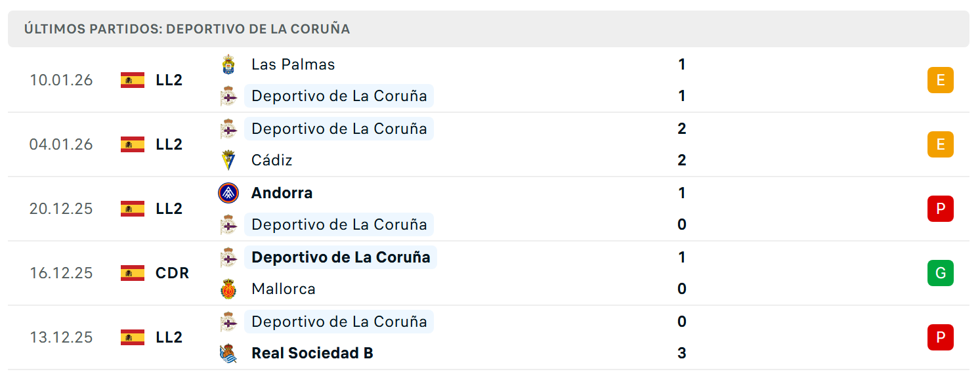
Task: Click the green G result badge
Action: (940, 273)
